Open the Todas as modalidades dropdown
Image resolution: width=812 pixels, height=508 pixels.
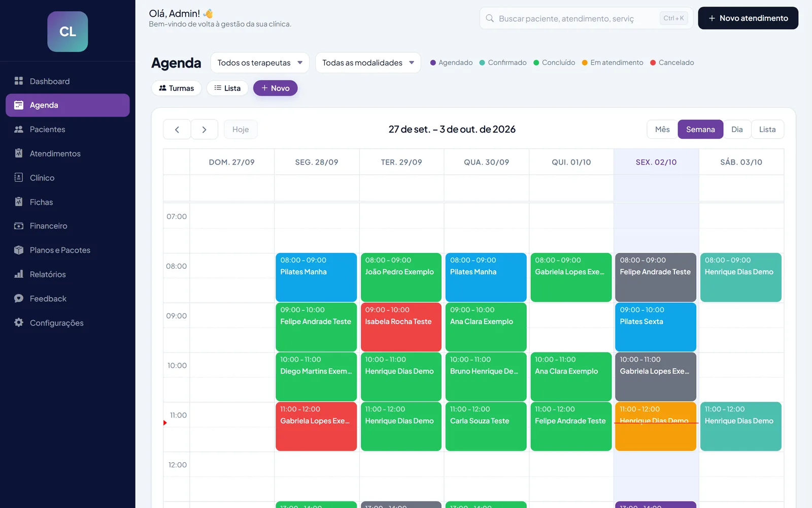click(368, 62)
